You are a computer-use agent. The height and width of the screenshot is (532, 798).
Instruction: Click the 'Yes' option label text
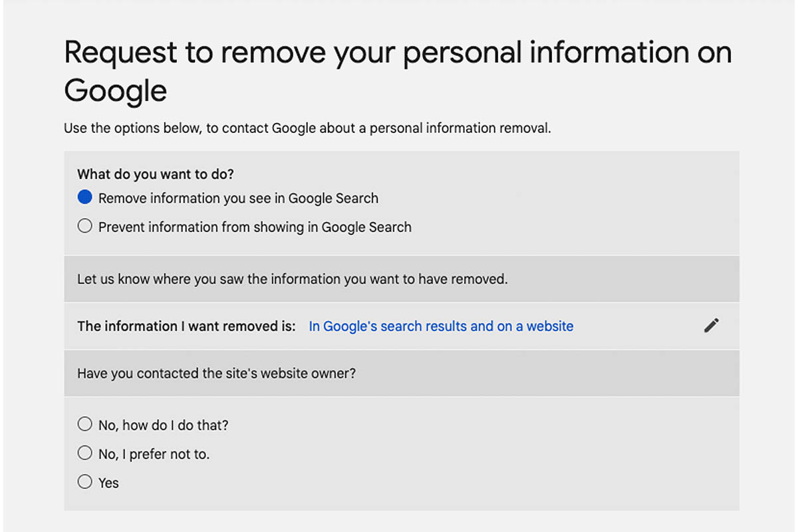(x=108, y=483)
